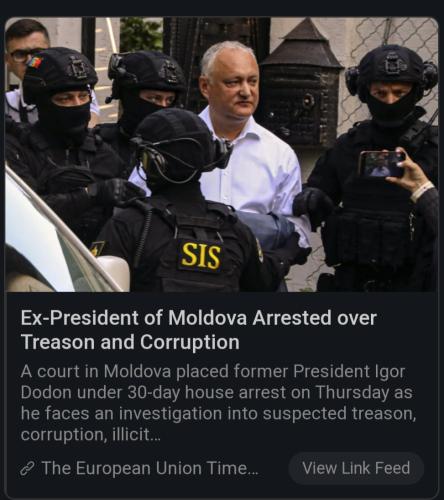Click the yellow SIS patch in photo
This screenshot has width=444, height=500.
pyautogui.click(x=201, y=256)
